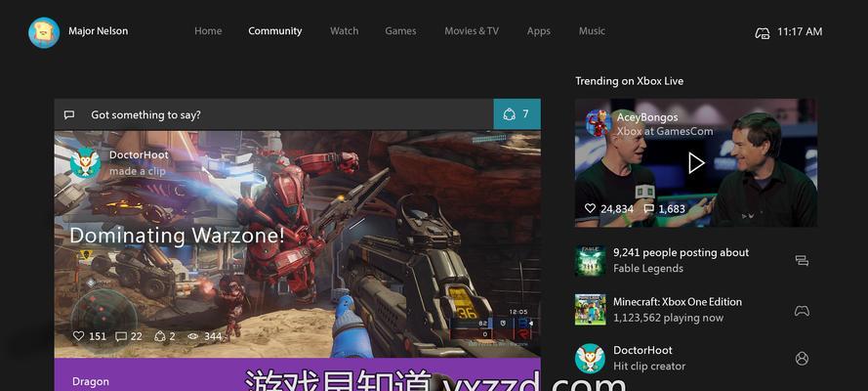Click the Got something to say field
The height and width of the screenshot is (391, 868).
click(274, 114)
